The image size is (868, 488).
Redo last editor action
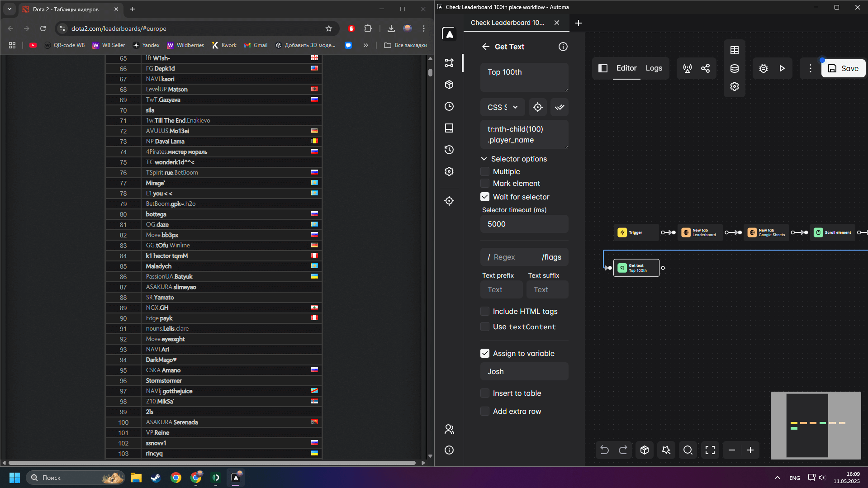point(623,450)
